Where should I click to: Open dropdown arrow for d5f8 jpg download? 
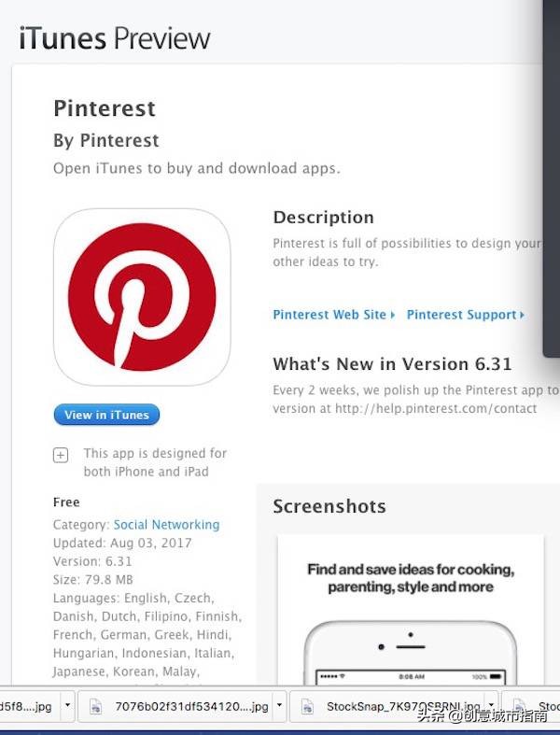pyautogui.click(x=67, y=705)
